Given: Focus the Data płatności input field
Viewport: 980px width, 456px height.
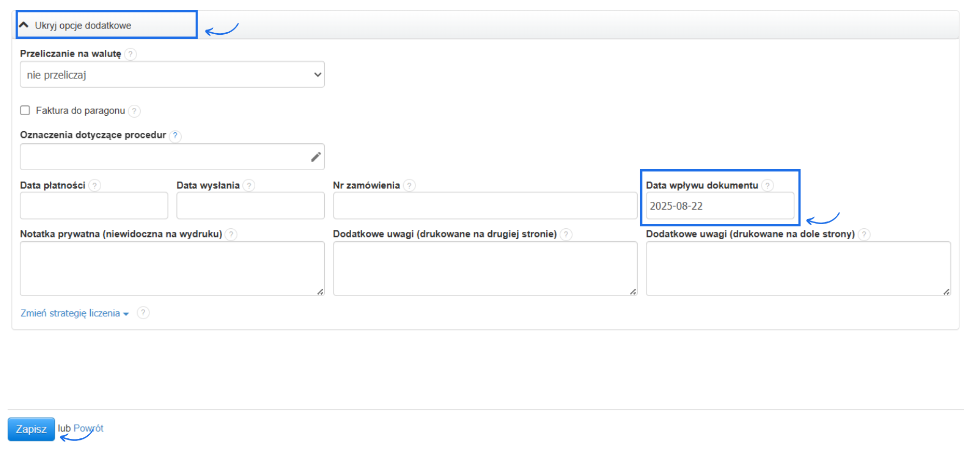Looking at the screenshot, I should (94, 206).
